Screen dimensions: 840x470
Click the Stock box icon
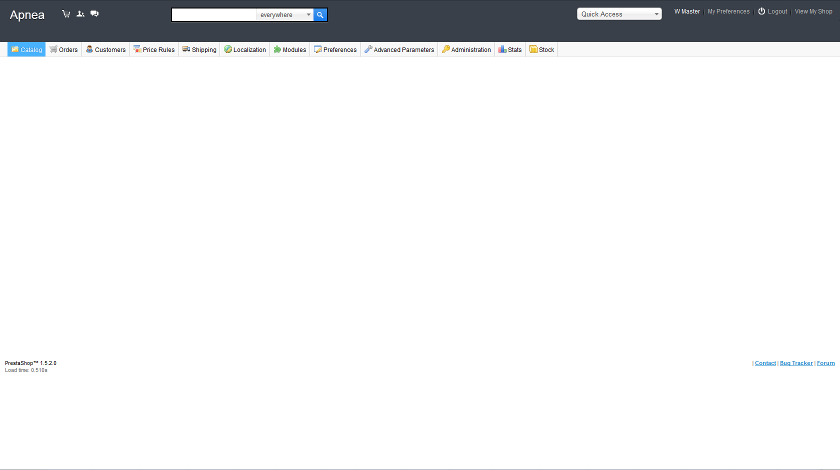click(x=533, y=49)
